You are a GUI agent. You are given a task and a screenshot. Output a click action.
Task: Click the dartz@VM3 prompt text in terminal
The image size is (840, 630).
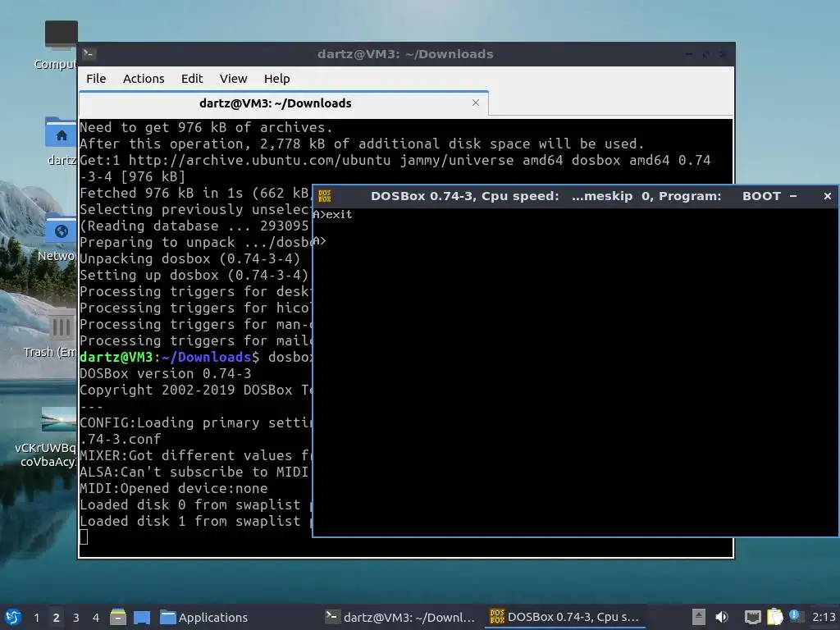click(x=169, y=357)
